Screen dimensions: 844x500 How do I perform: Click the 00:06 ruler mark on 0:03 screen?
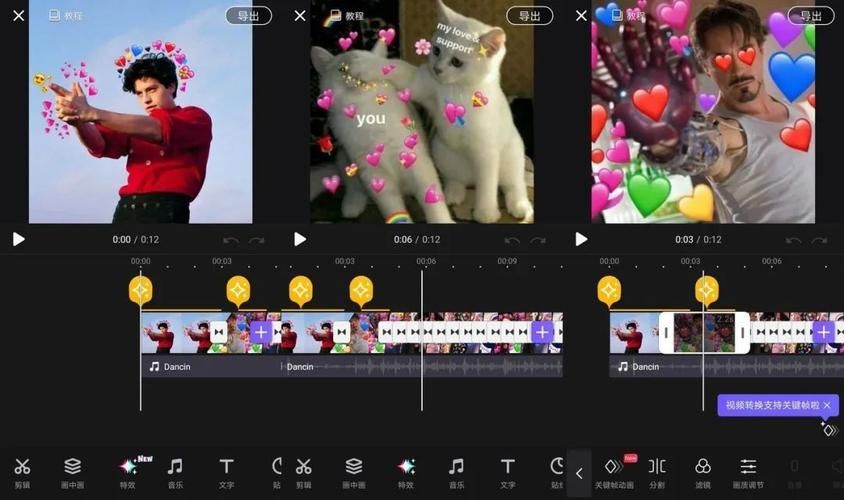click(x=771, y=261)
